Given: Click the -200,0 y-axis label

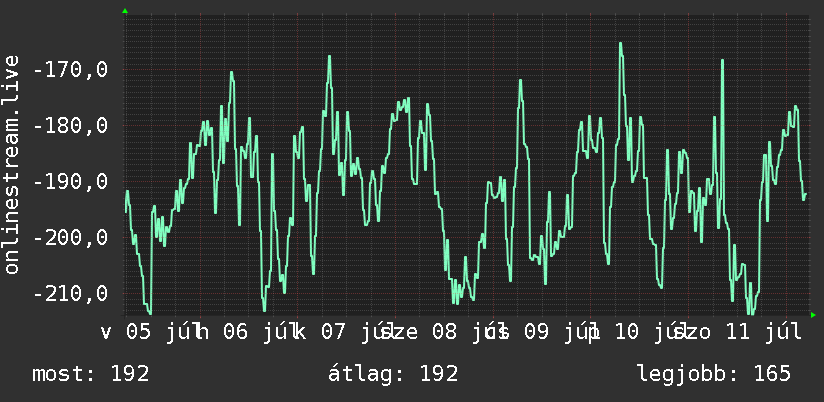Looking at the screenshot, I should pyautogui.click(x=70, y=238).
